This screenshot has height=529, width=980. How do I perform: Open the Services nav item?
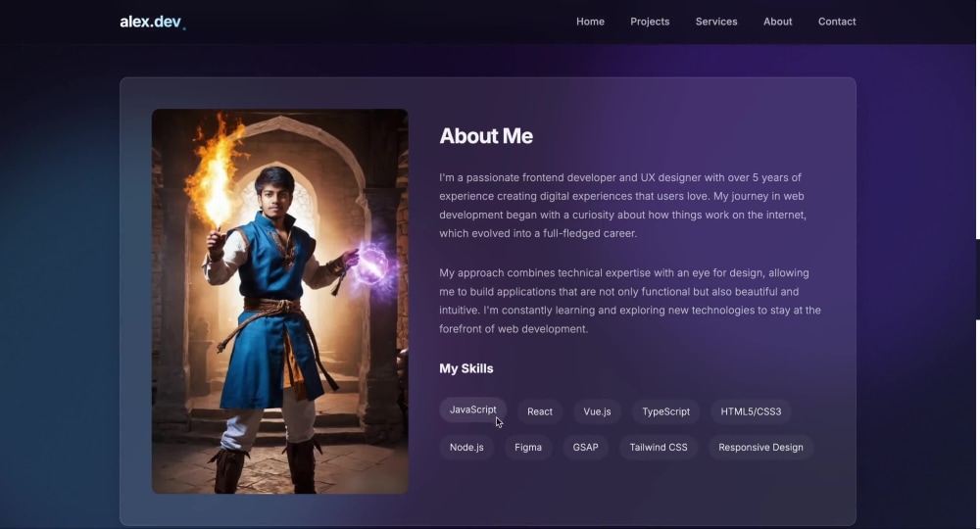[x=716, y=22]
